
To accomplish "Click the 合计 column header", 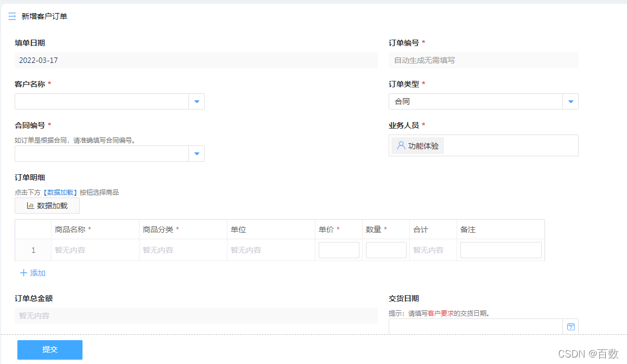I will click(433, 230).
